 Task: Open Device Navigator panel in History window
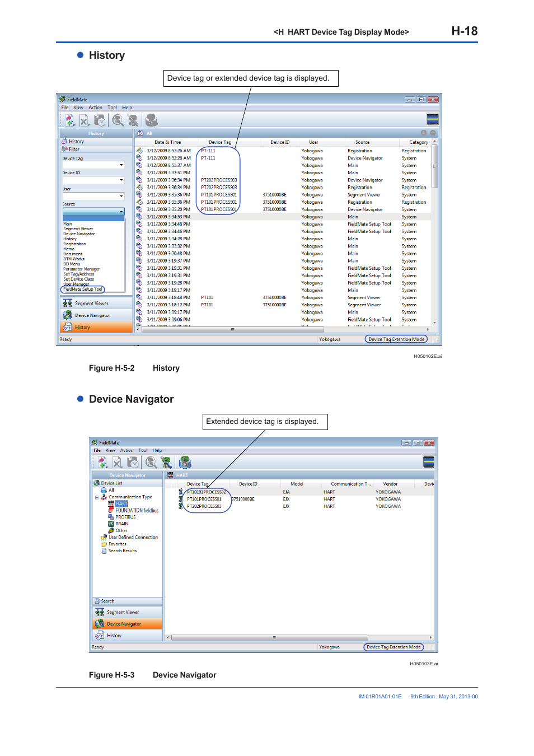[96, 315]
